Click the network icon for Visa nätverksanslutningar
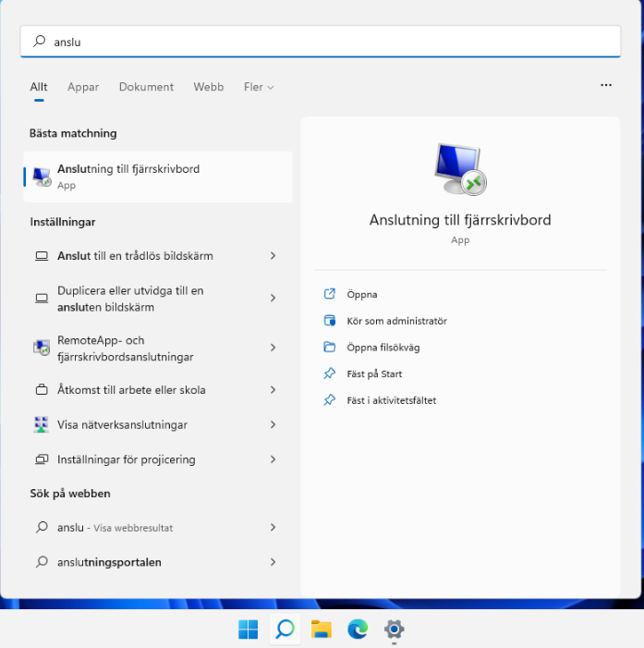Image resolution: width=644 pixels, height=648 pixels. 42,424
